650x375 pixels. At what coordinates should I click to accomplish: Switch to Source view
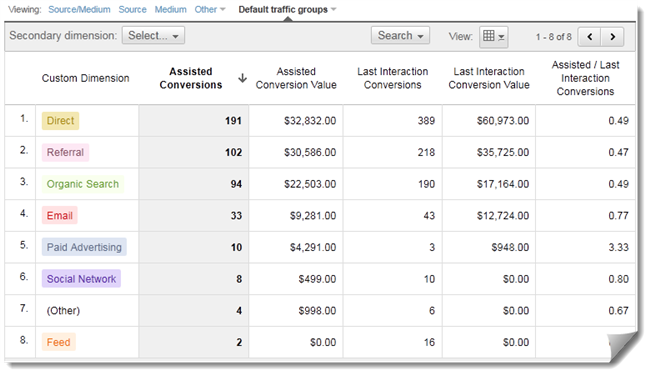click(x=132, y=9)
